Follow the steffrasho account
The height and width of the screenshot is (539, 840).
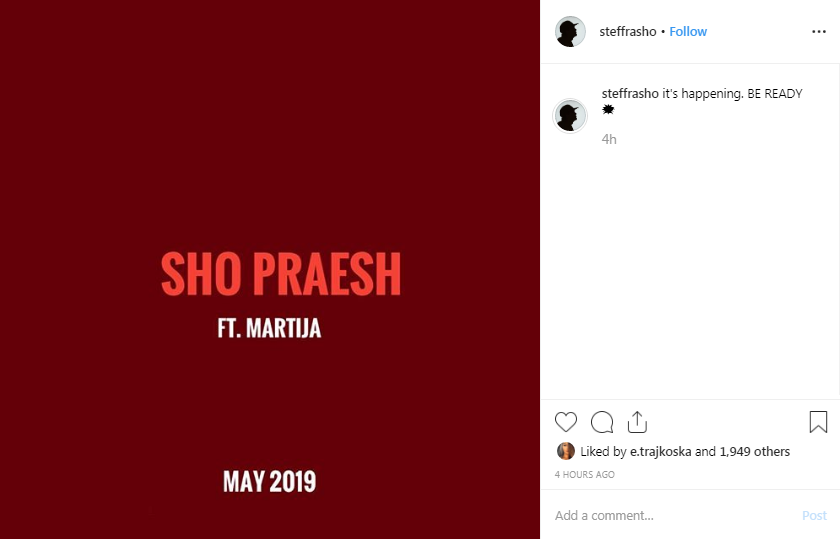click(x=688, y=32)
